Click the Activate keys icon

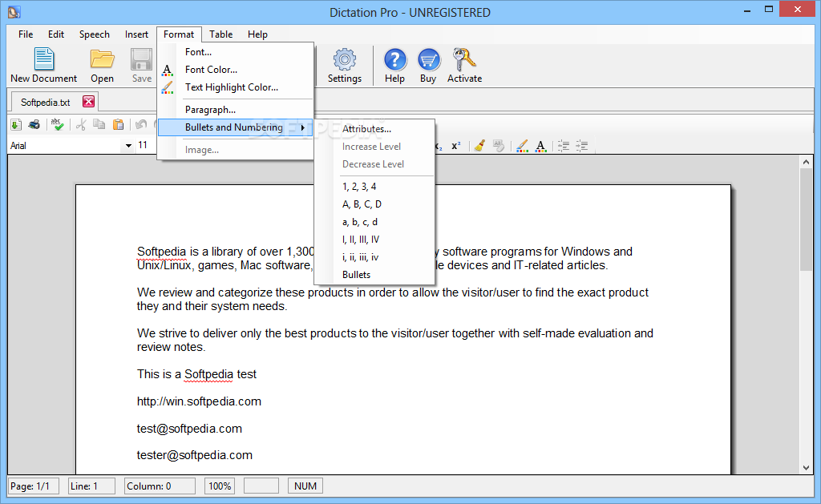coord(464,59)
